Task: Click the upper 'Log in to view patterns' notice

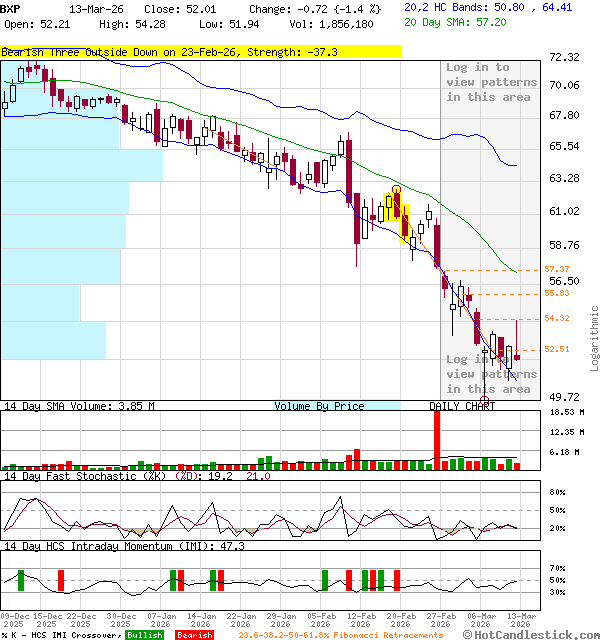Action: 491,82
